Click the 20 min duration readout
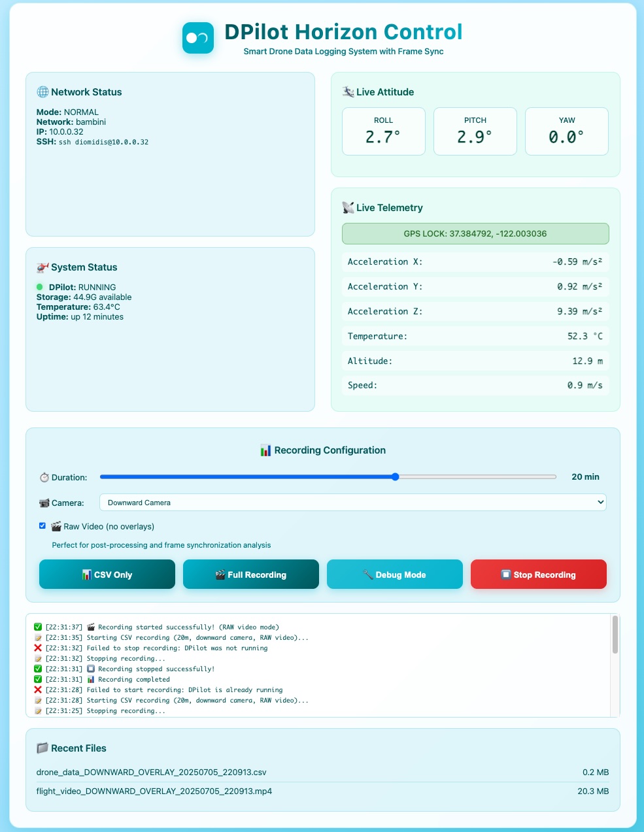This screenshot has height=832, width=644. (585, 477)
